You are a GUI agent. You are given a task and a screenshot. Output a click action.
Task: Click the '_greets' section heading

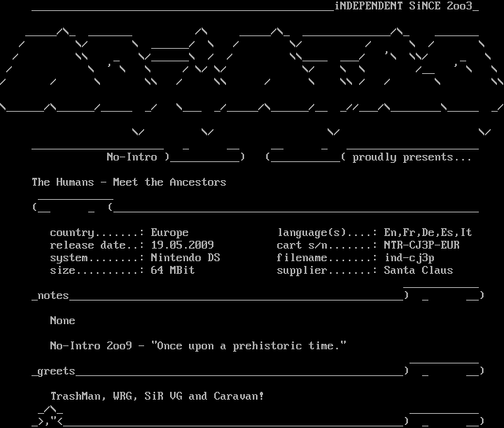(54, 371)
